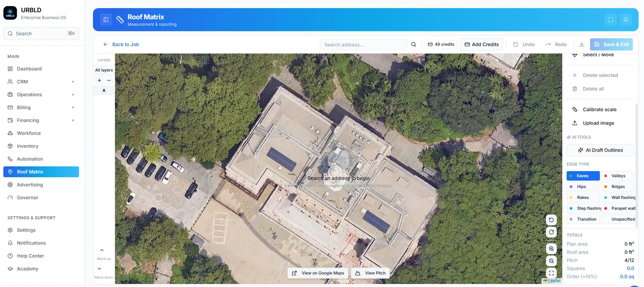The height and width of the screenshot is (287, 644).
Task: Rotate map clockwise icon
Action: 551,232
